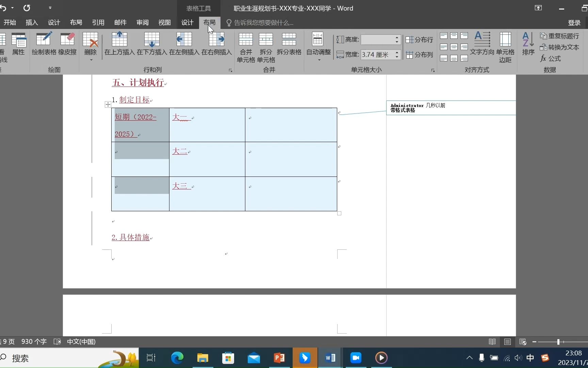588x368 pixels.
Task: Click the Undo arrow in quick access toolbar
Action: (3, 8)
